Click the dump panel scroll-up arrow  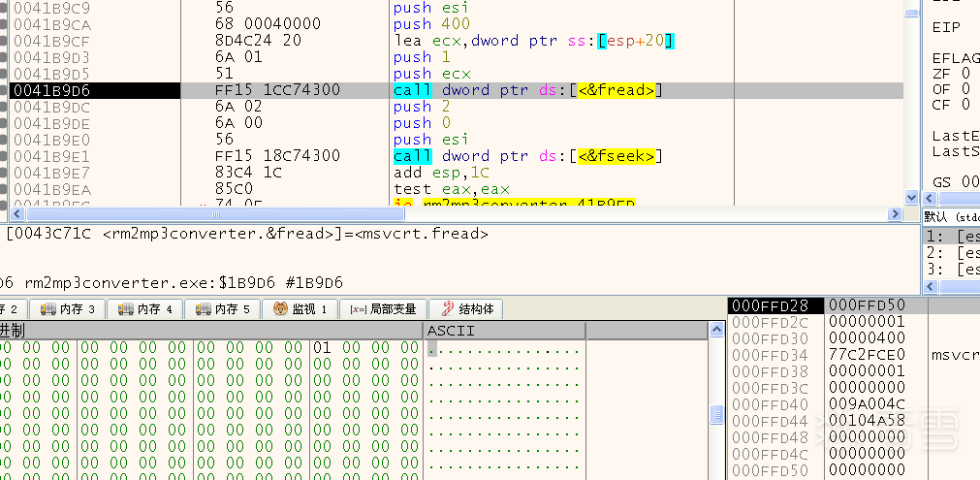pos(717,330)
